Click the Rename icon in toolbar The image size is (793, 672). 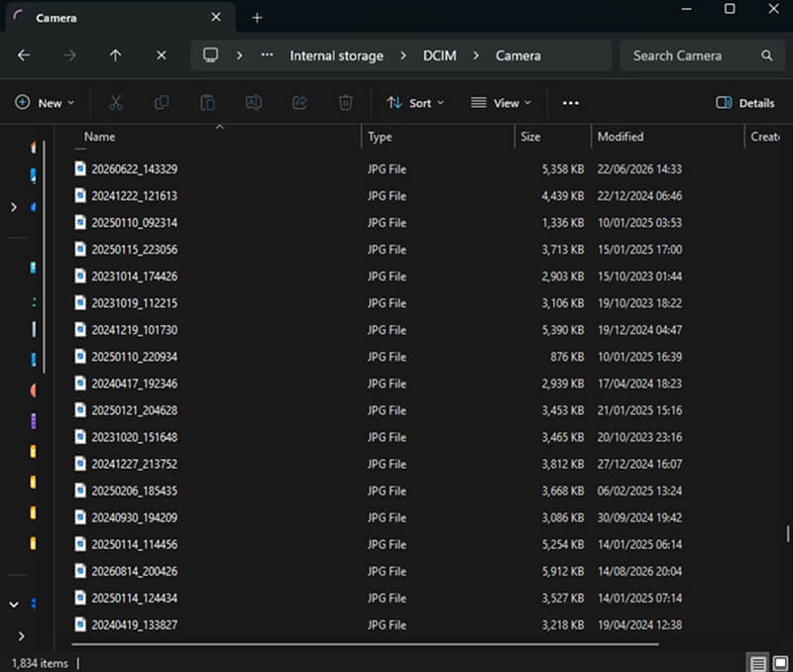point(254,103)
